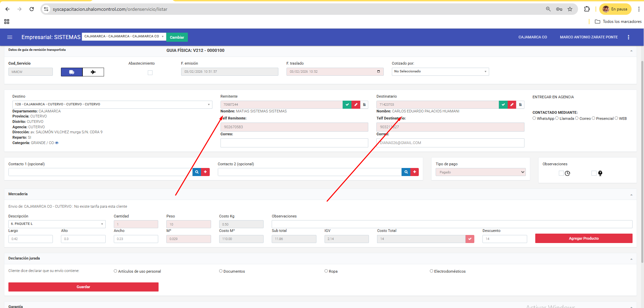View category details eye icon
Image resolution: width=644 pixels, height=308 pixels.
[x=57, y=143]
